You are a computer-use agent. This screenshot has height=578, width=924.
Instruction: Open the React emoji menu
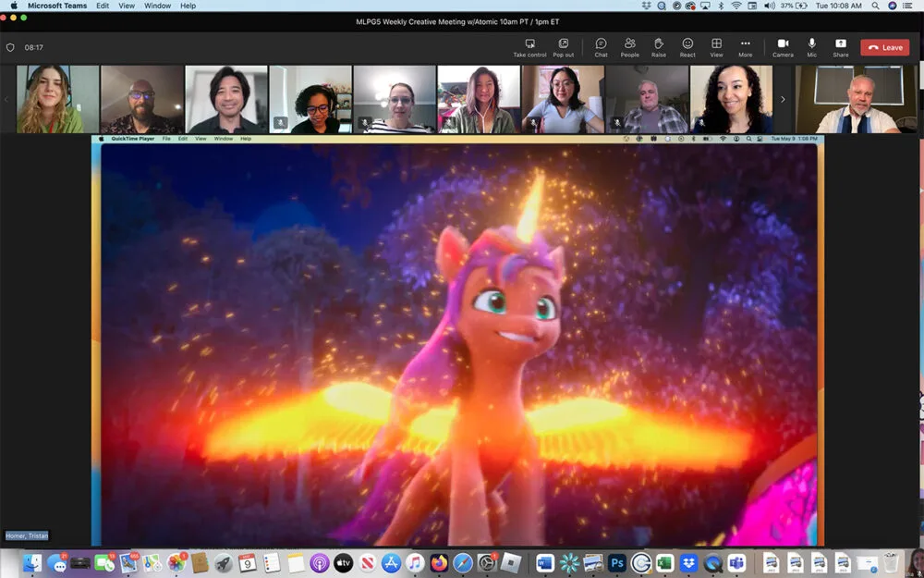(x=687, y=48)
